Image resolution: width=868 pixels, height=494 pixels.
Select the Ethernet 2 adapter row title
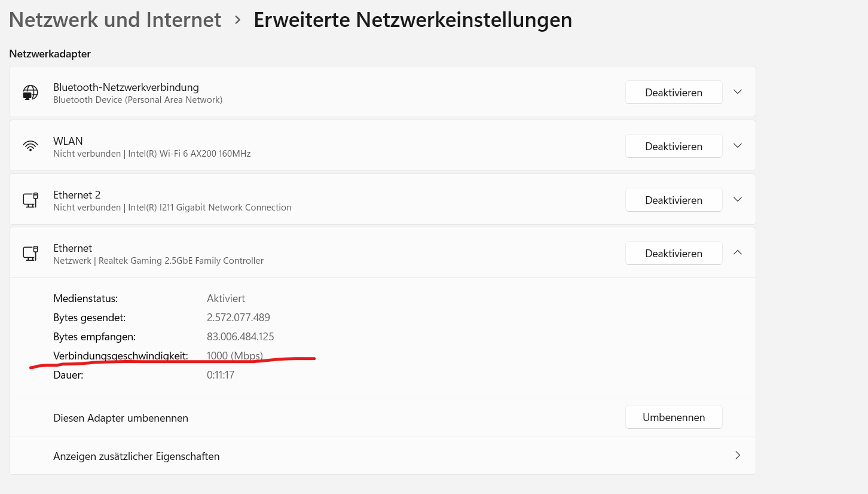(77, 195)
